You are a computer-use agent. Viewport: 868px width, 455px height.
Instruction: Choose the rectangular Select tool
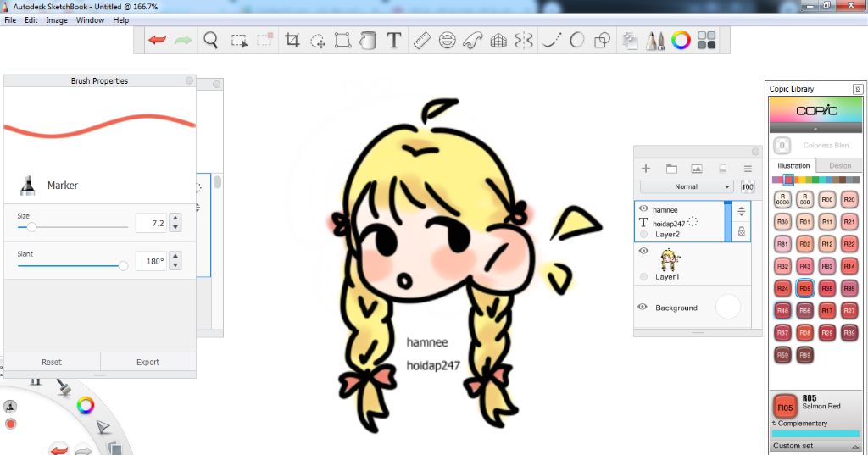(x=239, y=41)
